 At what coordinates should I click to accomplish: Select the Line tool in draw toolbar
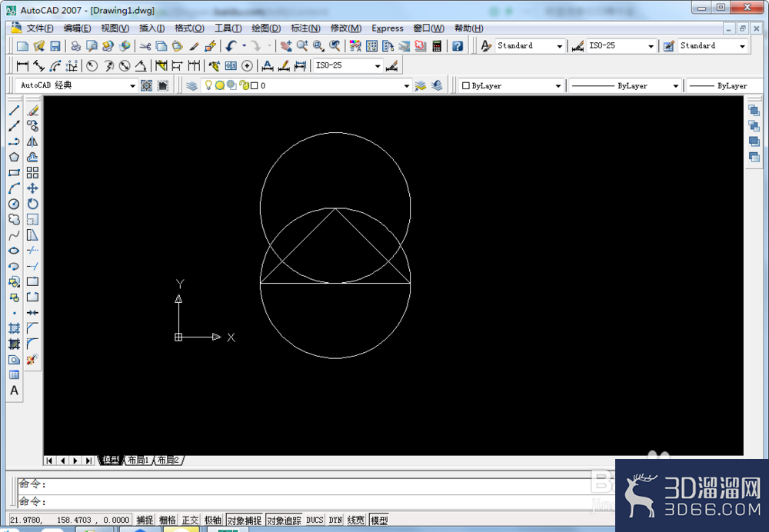(14, 111)
